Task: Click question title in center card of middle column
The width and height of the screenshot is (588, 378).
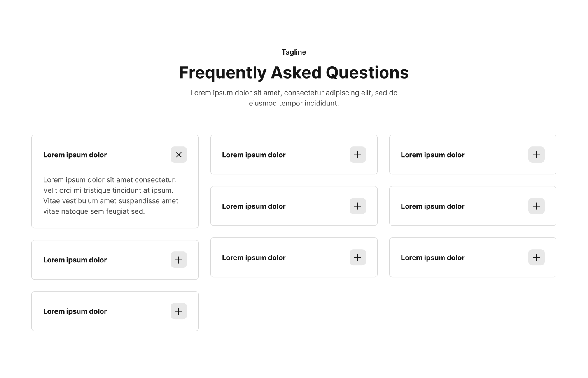Action: [x=254, y=206]
